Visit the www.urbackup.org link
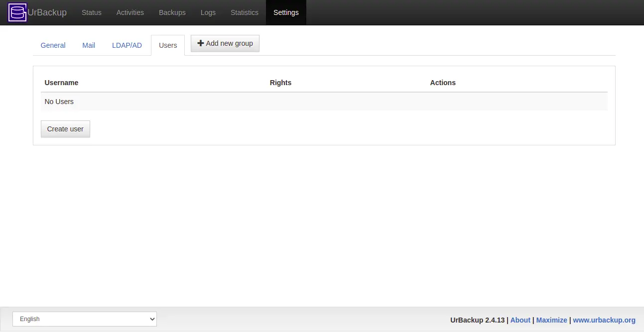Viewport: 644px width, 334px height. pyautogui.click(x=604, y=320)
